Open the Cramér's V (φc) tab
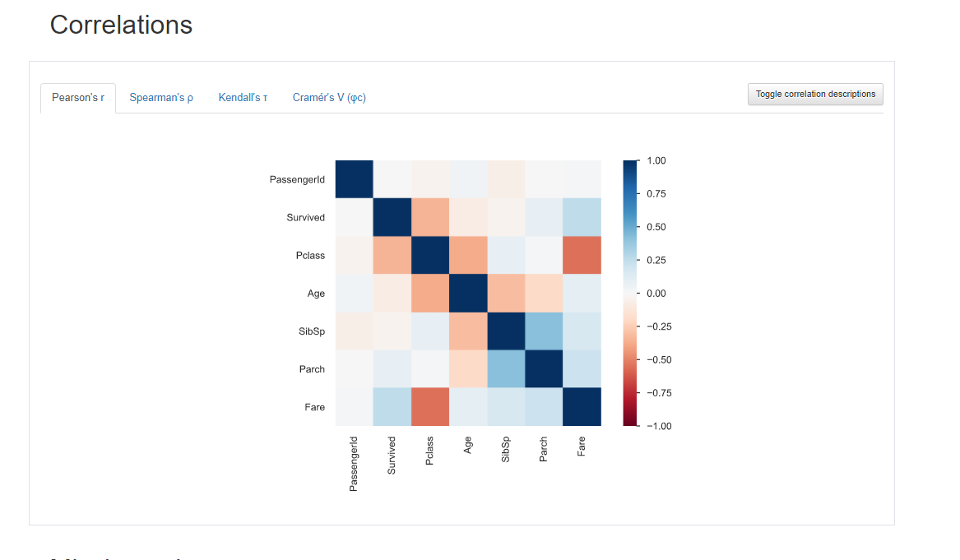 (x=329, y=97)
